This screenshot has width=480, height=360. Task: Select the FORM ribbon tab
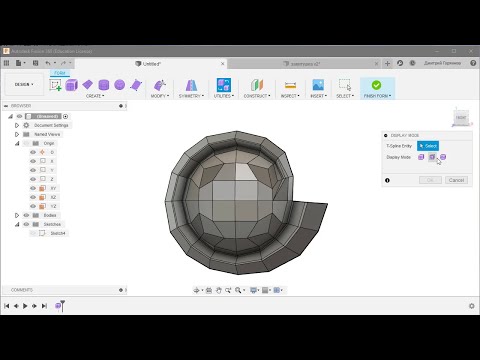60,73
